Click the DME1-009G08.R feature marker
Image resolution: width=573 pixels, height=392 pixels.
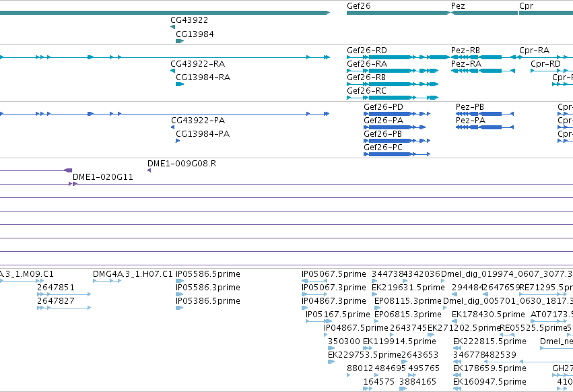tap(149, 170)
